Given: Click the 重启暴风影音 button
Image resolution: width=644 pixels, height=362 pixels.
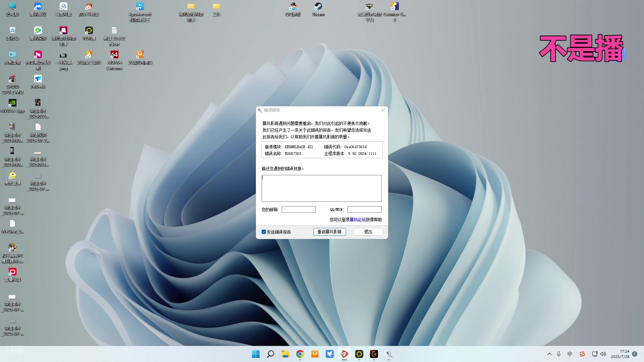Looking at the screenshot, I should (x=329, y=232).
